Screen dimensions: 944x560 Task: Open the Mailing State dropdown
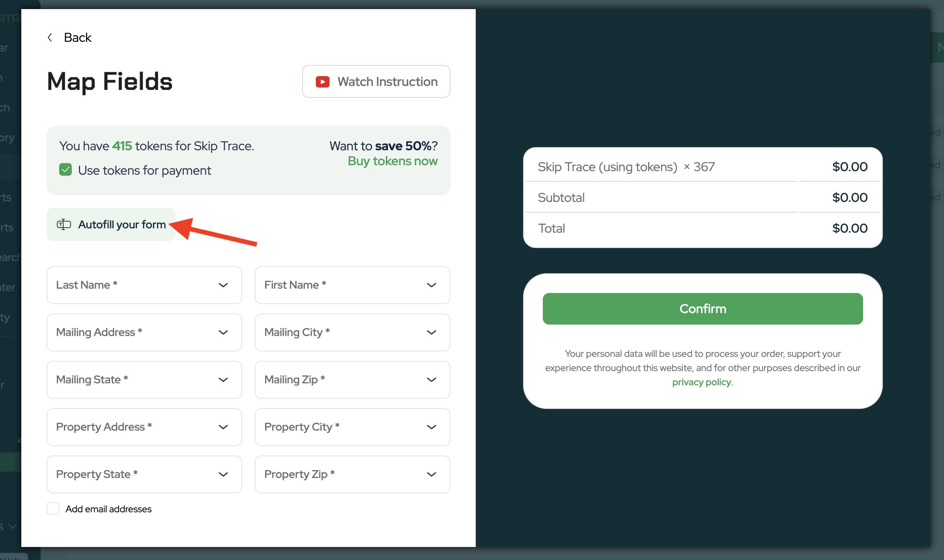(x=144, y=380)
